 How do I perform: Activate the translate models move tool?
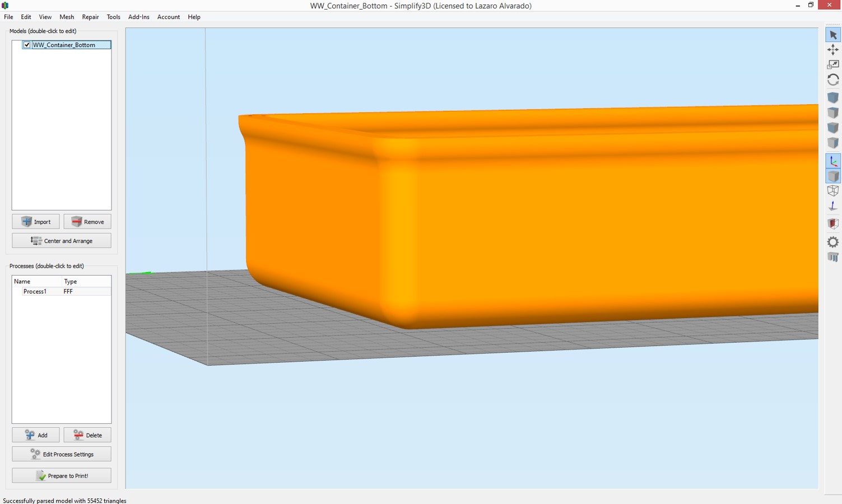pos(833,50)
